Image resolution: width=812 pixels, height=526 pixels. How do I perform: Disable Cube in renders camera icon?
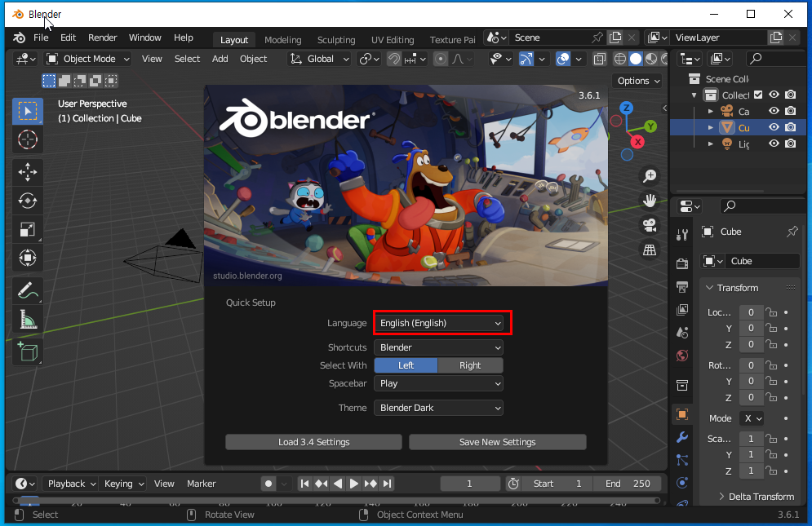pos(790,127)
